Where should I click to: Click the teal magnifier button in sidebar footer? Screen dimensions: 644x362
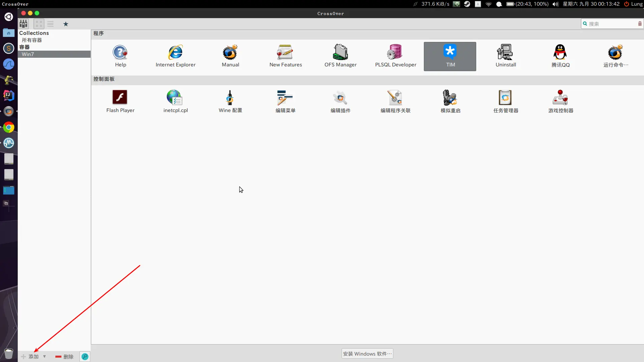[x=85, y=357]
